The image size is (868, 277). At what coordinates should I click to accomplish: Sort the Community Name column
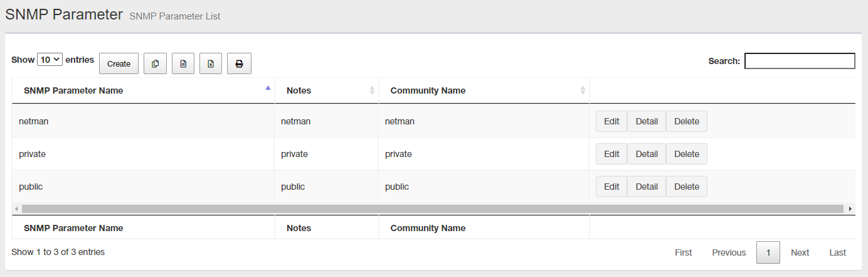coord(583,90)
